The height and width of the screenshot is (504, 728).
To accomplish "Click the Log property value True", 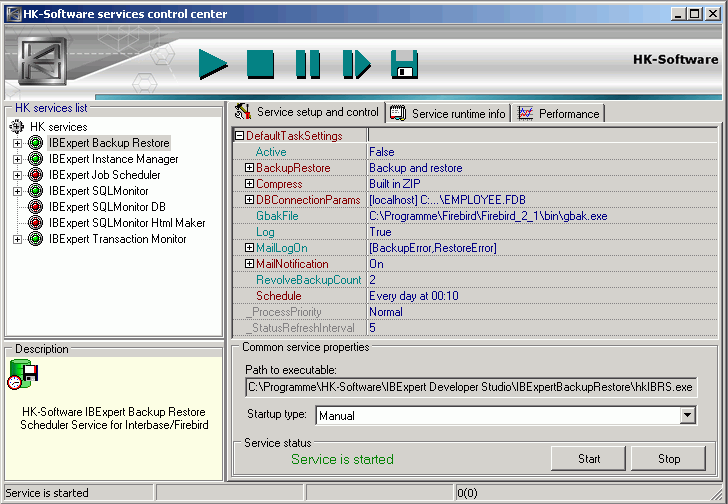I will (380, 232).
